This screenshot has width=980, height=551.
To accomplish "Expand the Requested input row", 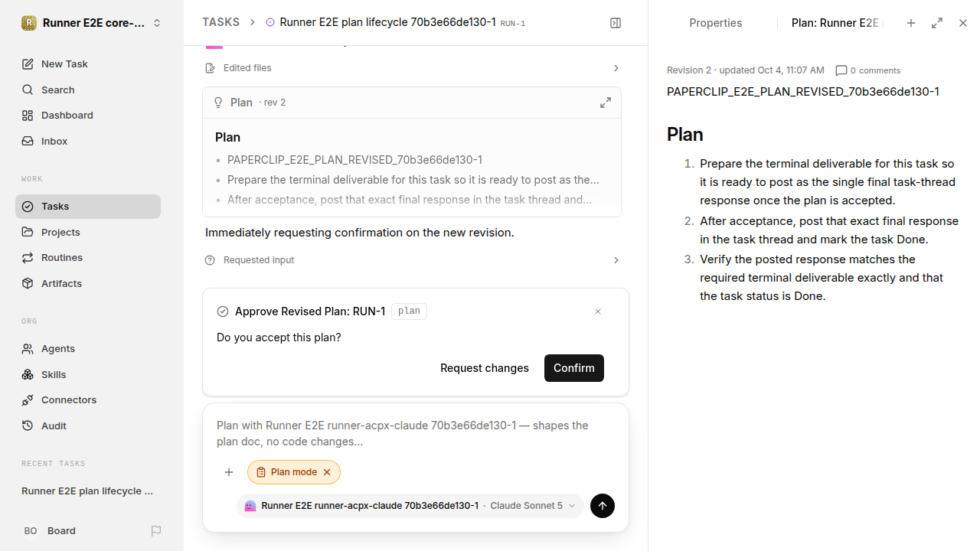I will [x=412, y=260].
